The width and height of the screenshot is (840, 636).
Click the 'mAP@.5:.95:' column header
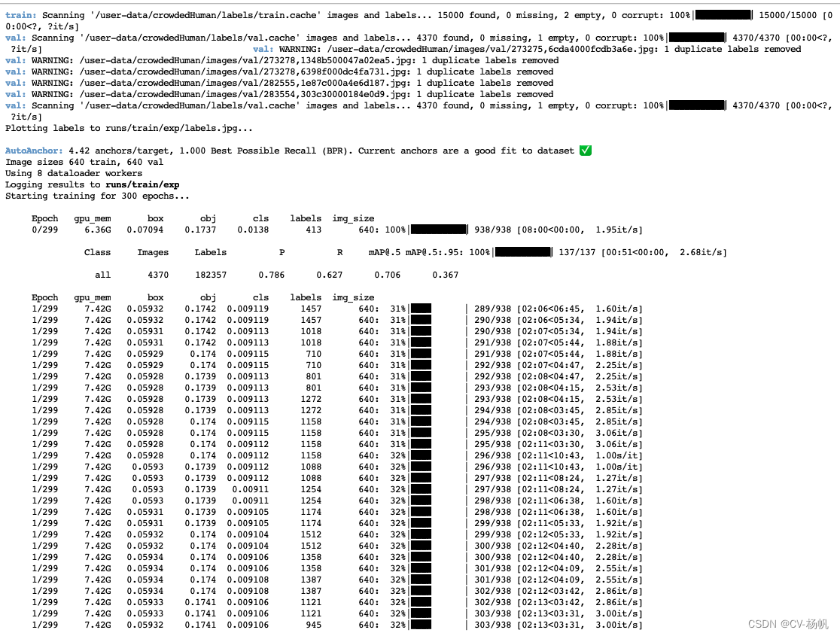point(434,252)
